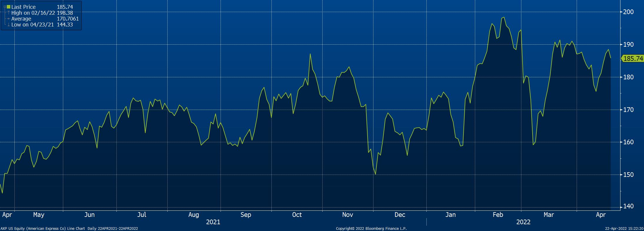Click the 170.7061 average value
The width and height of the screenshot is (644, 231).
pyautogui.click(x=68, y=19)
